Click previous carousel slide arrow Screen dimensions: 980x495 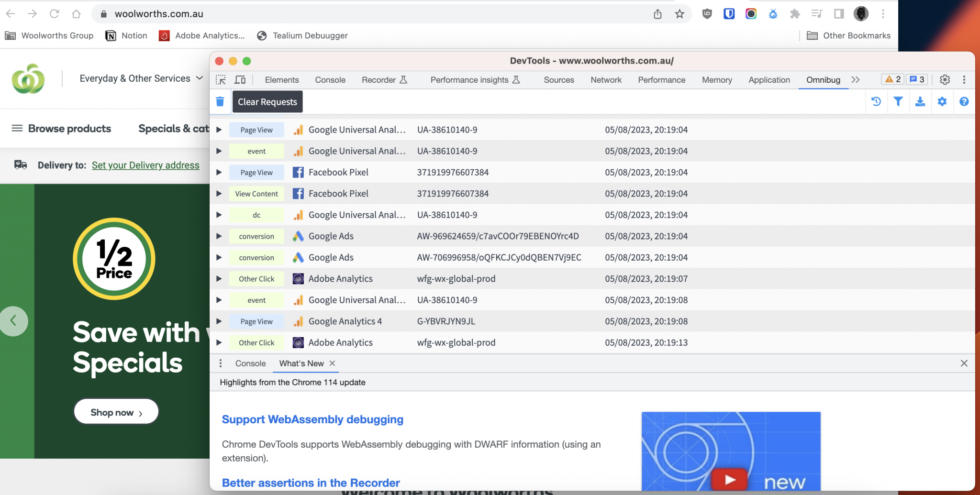click(x=13, y=321)
